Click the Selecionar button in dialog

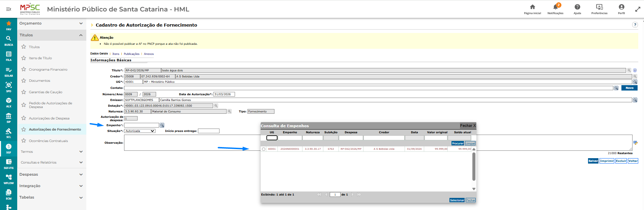pos(457,200)
